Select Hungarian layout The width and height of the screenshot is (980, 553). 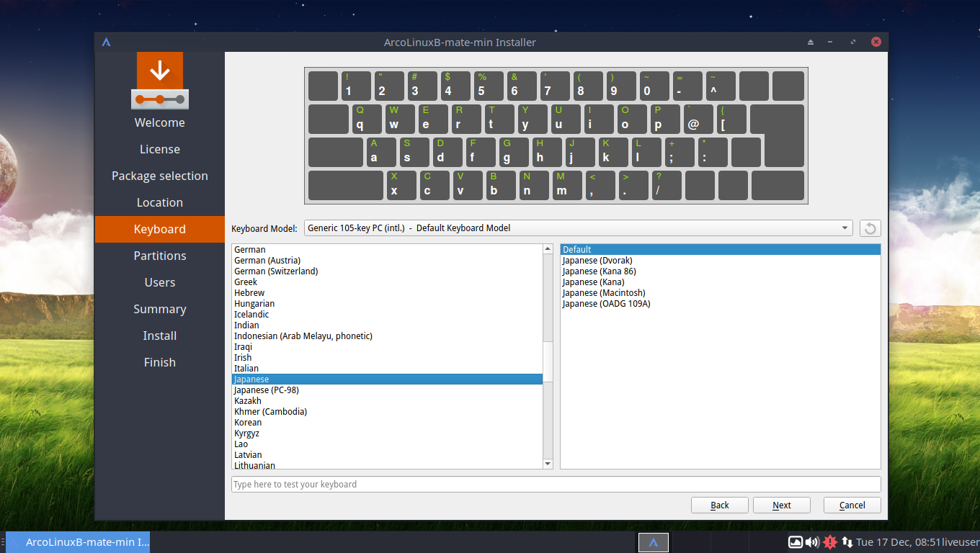(387, 304)
